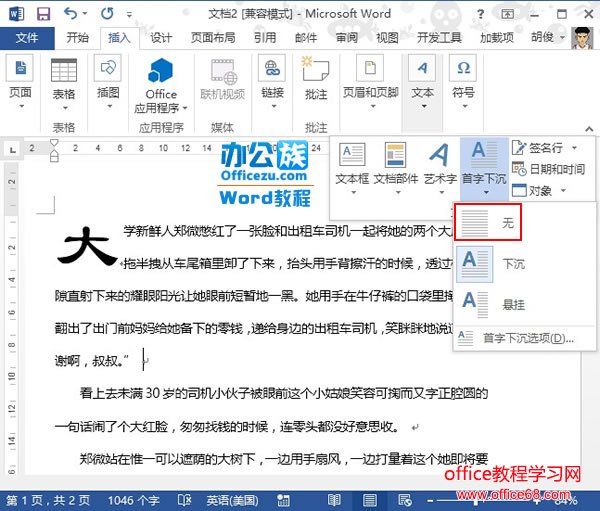
Task: Click the macro recording icon
Action: (x=284, y=500)
